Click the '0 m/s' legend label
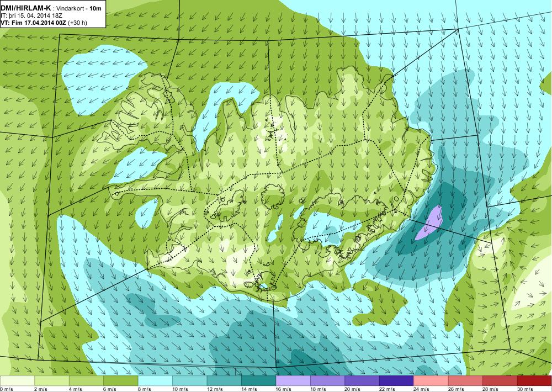This screenshot has width=552, height=392. pos(7,389)
